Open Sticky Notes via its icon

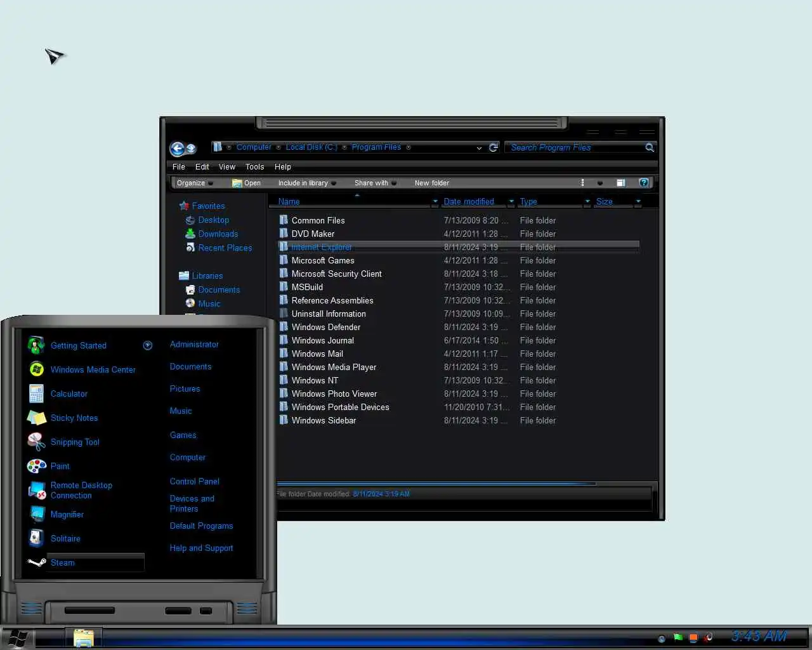36,418
